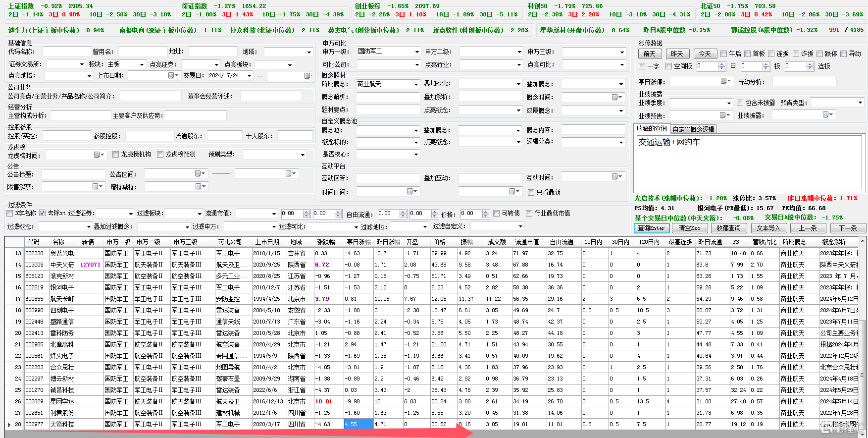Image resolution: width=868 pixels, height=438 pixels.
Task: Enable the 一字 checkbox
Action: (x=642, y=66)
